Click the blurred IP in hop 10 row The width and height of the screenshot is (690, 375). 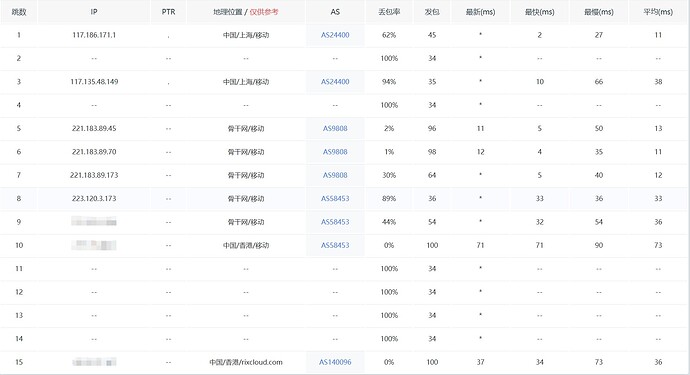pyautogui.click(x=94, y=245)
